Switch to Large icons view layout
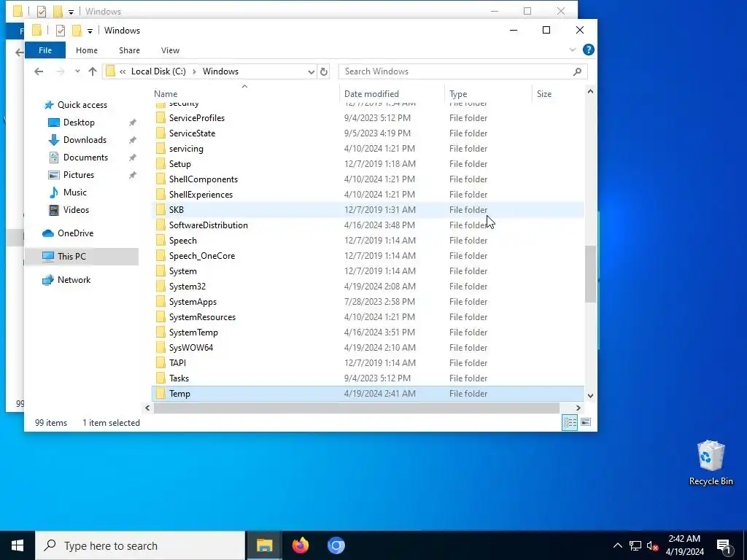The height and width of the screenshot is (560, 747). tap(586, 422)
